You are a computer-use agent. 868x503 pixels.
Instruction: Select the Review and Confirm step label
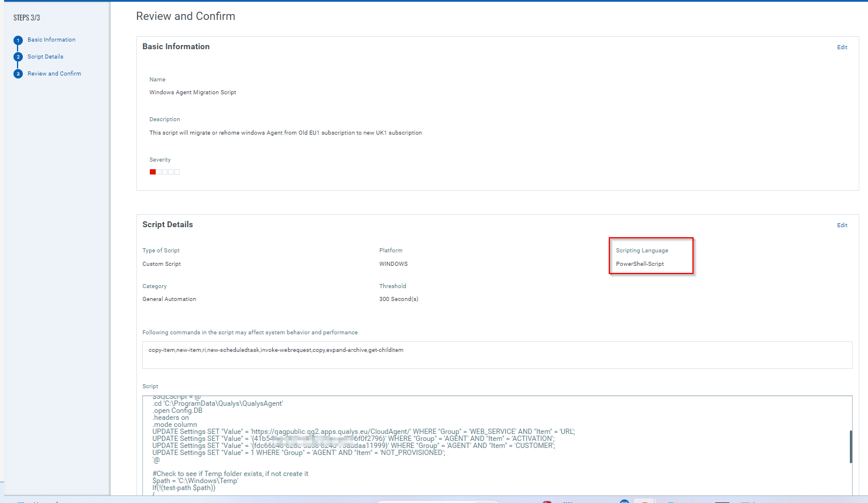[x=54, y=74]
